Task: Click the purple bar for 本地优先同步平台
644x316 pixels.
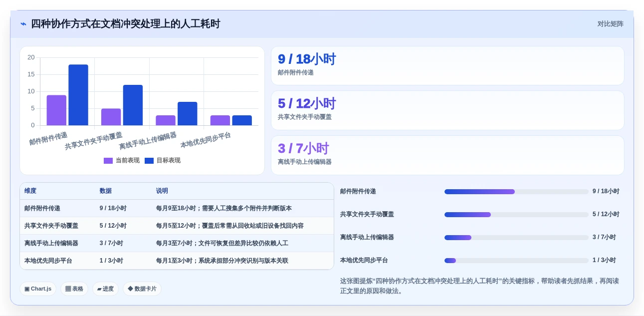Action: 220,120
